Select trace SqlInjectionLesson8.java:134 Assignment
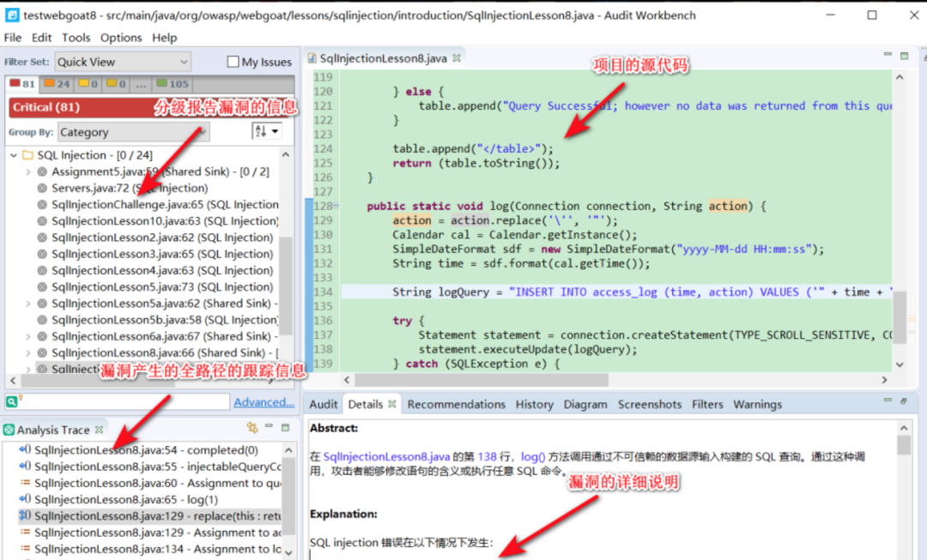Screen dimensions: 927x560 [150, 550]
